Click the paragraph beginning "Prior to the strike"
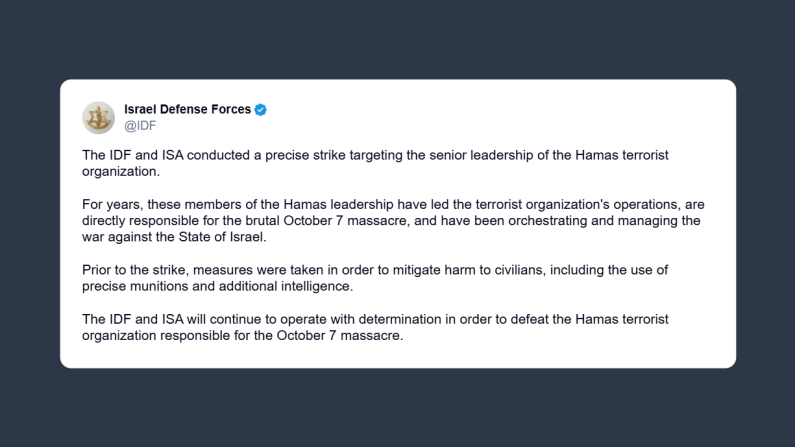 pos(375,278)
